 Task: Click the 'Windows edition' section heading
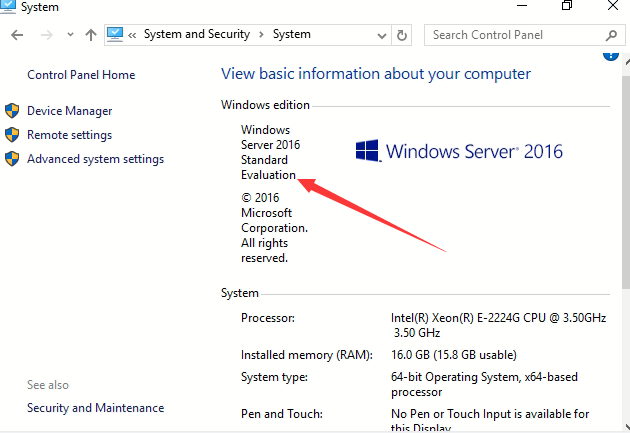point(265,105)
